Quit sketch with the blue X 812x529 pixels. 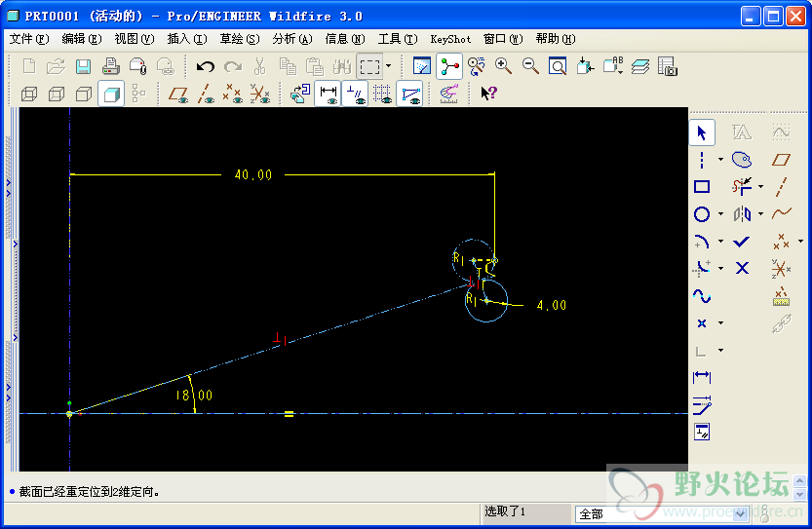742,268
